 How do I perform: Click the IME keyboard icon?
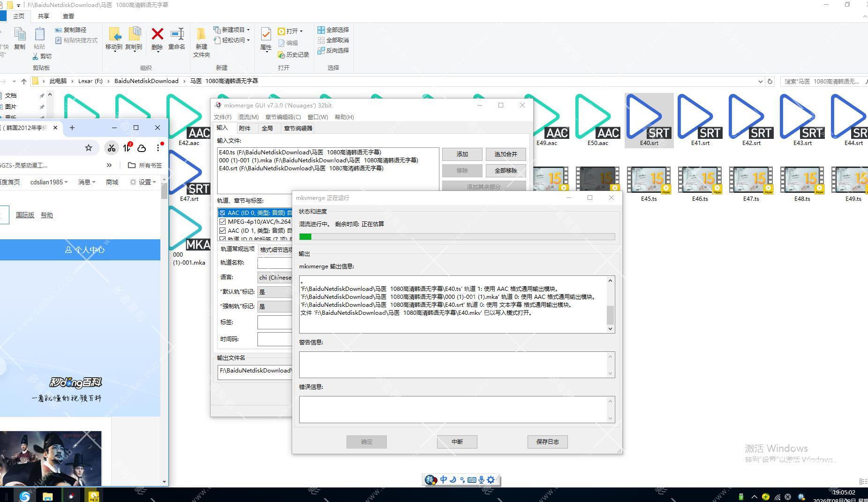pos(472,480)
